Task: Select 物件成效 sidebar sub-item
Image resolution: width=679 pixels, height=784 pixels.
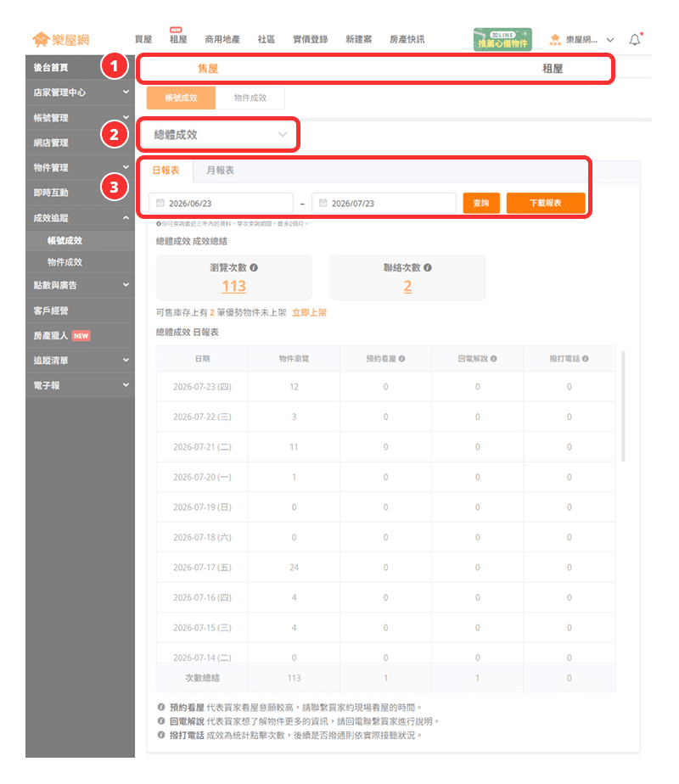Action: point(80,262)
